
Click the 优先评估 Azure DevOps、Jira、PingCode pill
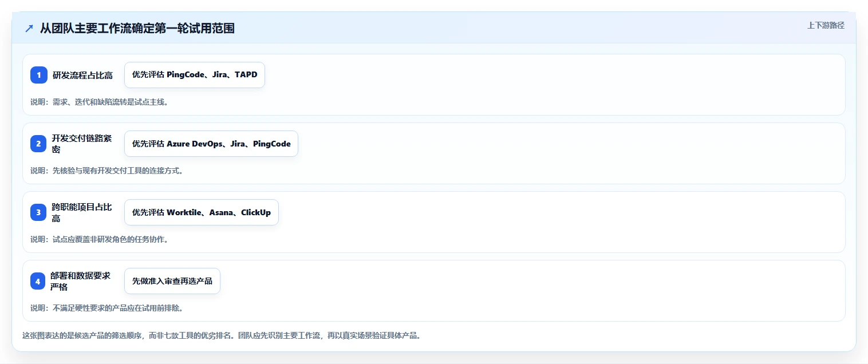pyautogui.click(x=211, y=144)
